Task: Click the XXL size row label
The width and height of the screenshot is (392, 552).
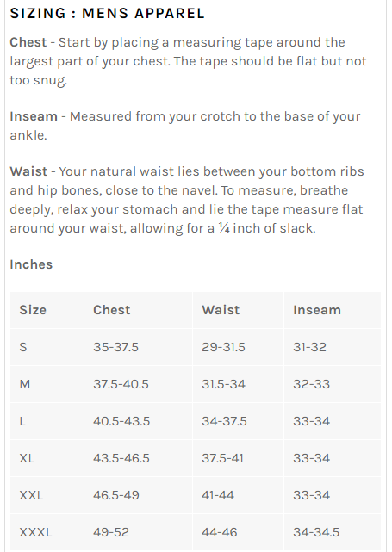Action: [31, 495]
